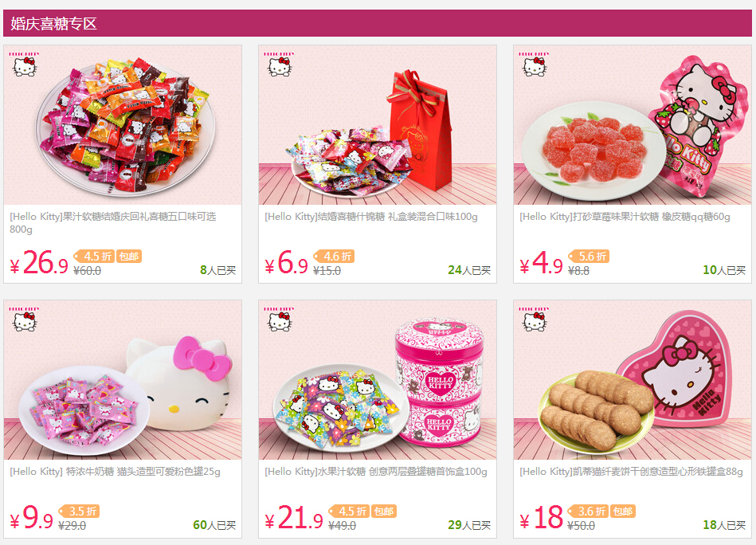Click Hello Kitty logo on 100g gift box candy image
756x545 pixels.
[x=279, y=65]
